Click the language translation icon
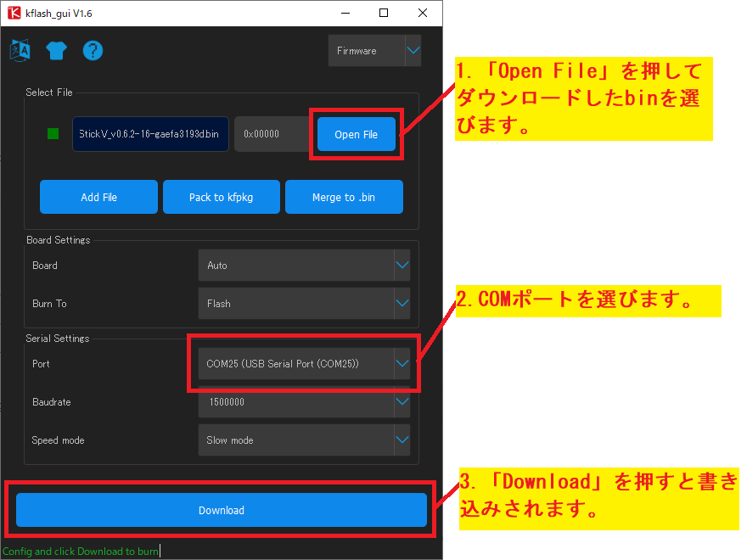This screenshot has width=747, height=560. coord(19,50)
